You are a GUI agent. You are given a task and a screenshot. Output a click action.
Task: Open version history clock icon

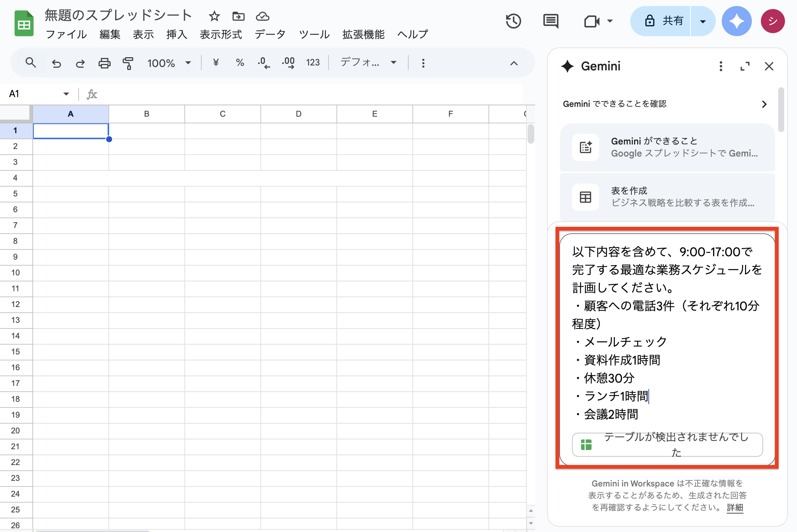[513, 21]
